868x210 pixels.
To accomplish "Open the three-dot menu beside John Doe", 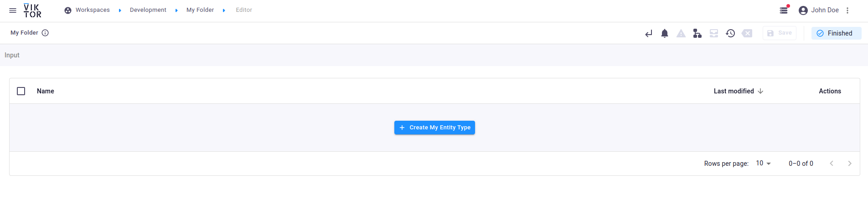I will (x=847, y=10).
